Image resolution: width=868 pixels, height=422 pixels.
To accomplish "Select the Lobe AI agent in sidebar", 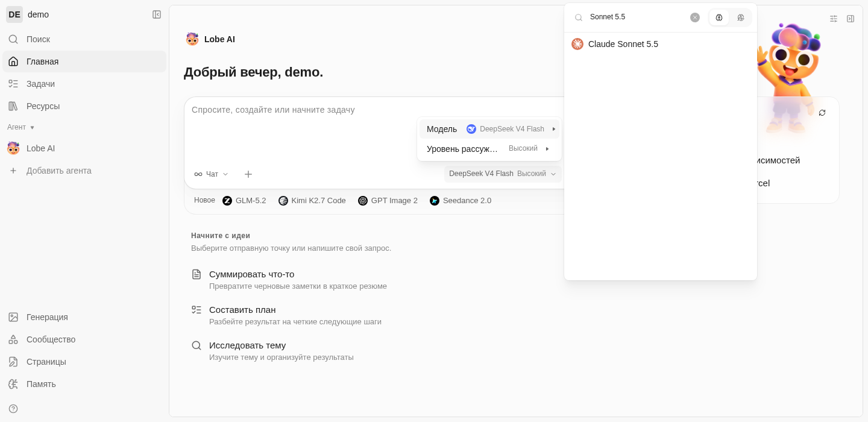I will [84, 148].
